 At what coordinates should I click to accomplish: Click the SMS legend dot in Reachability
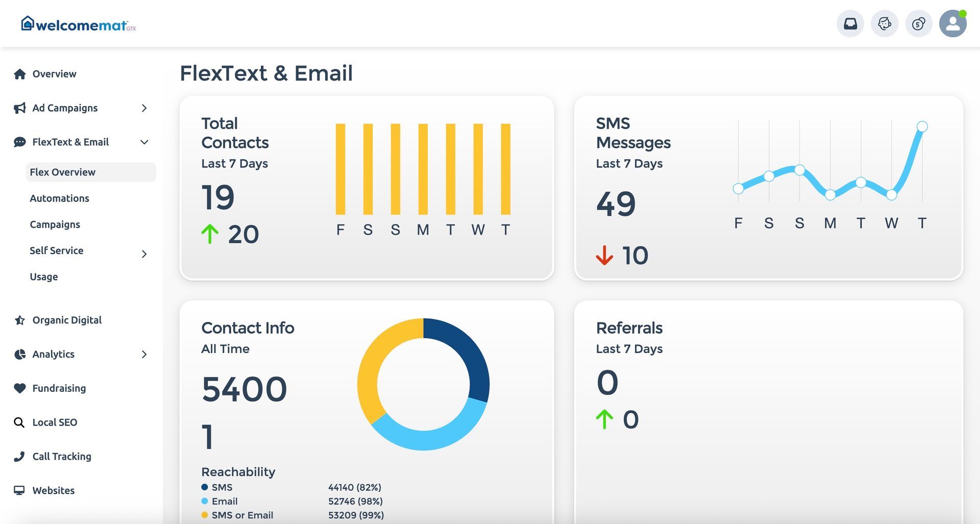click(204, 487)
